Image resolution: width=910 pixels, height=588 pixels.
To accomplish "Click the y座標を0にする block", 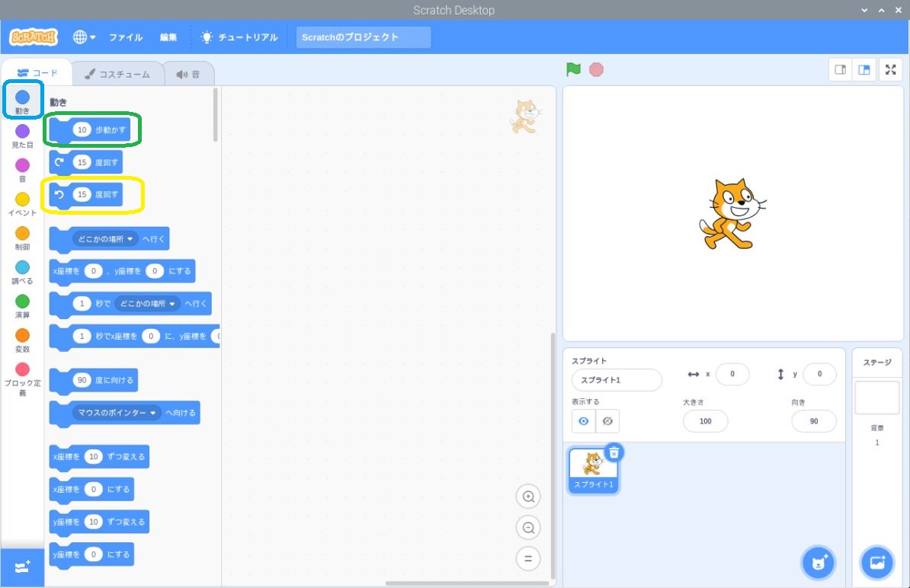I will click(91, 554).
